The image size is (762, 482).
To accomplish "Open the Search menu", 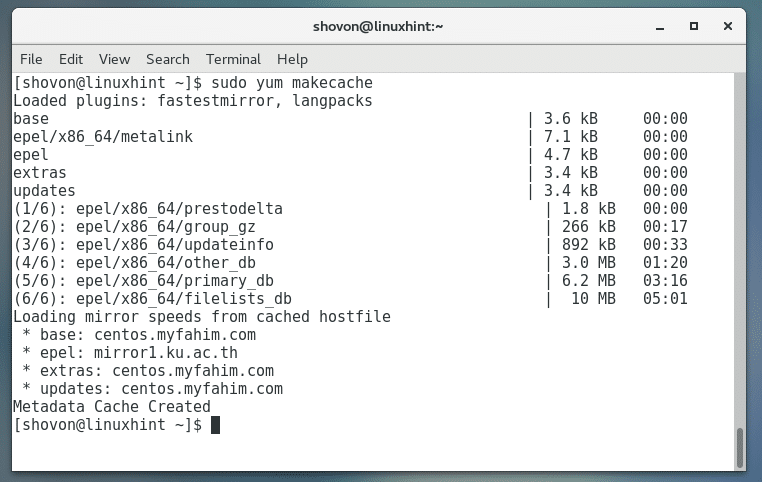I will click(x=167, y=59).
